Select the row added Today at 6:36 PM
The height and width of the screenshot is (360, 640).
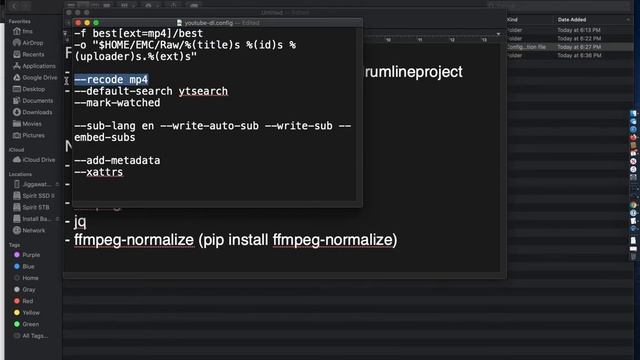pos(569,56)
